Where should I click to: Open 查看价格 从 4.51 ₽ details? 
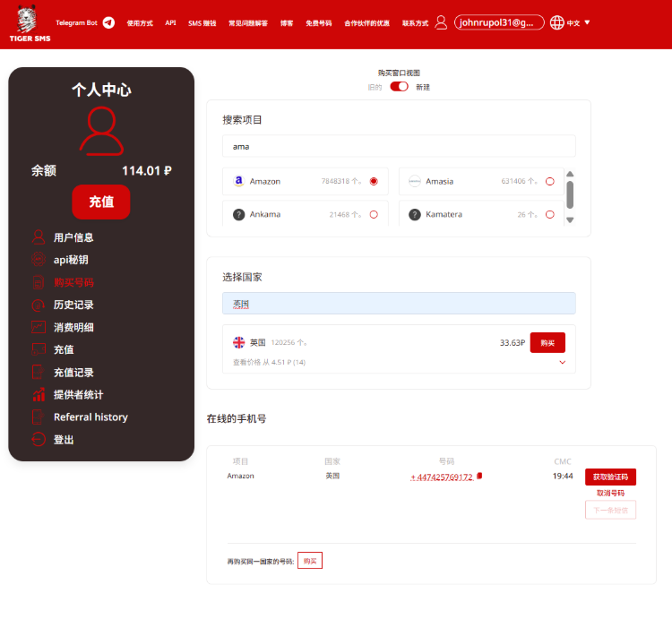[269, 363]
